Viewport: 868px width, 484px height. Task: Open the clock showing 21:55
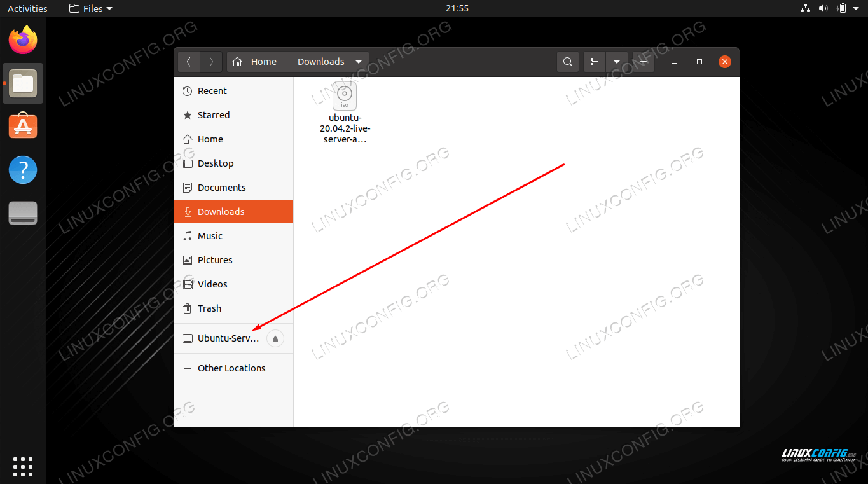(457, 8)
